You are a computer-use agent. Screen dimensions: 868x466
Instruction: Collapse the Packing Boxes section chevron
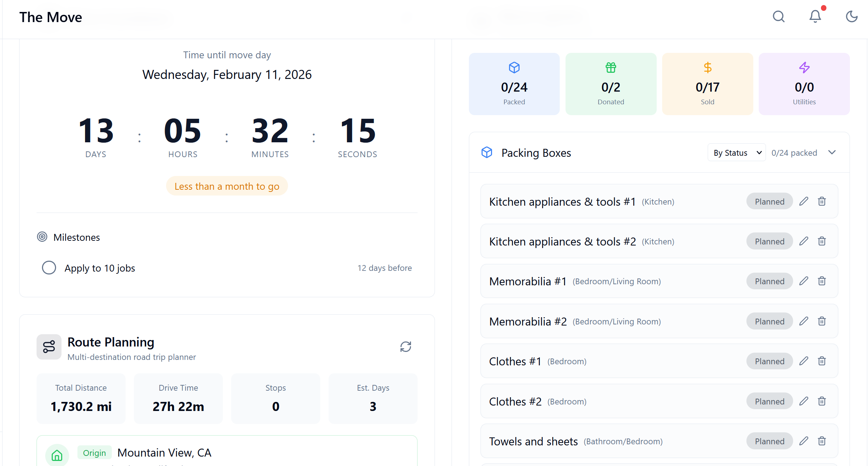[832, 152]
